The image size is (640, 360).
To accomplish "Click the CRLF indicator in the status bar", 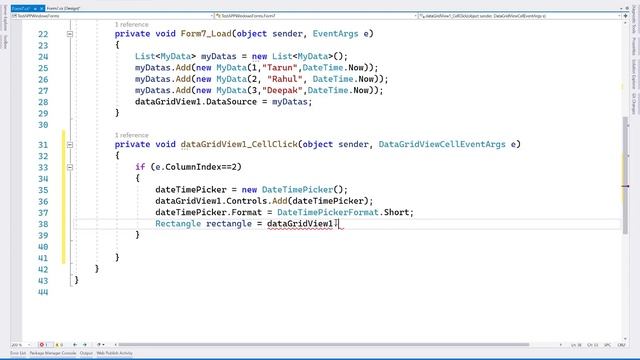I will pos(621,345).
